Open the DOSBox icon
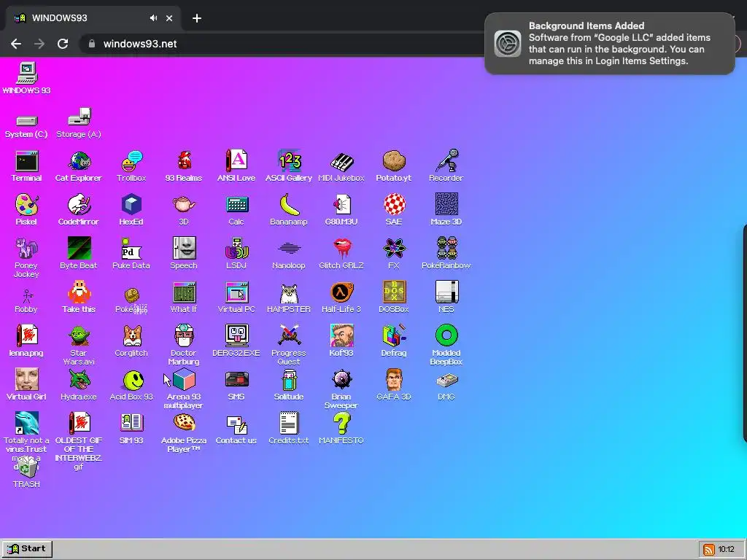Image resolution: width=747 pixels, height=560 pixels. pos(393,292)
